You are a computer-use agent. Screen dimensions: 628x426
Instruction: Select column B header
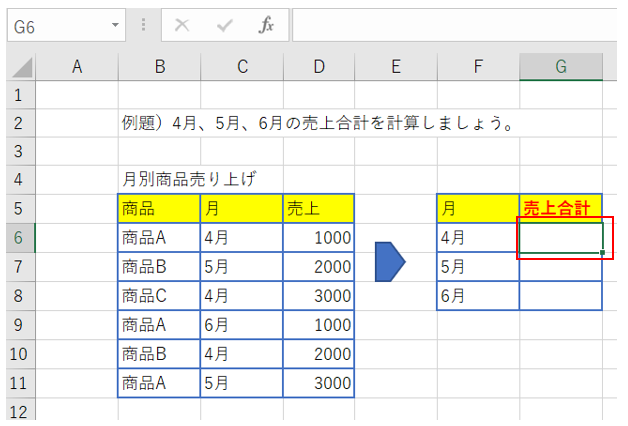159,67
